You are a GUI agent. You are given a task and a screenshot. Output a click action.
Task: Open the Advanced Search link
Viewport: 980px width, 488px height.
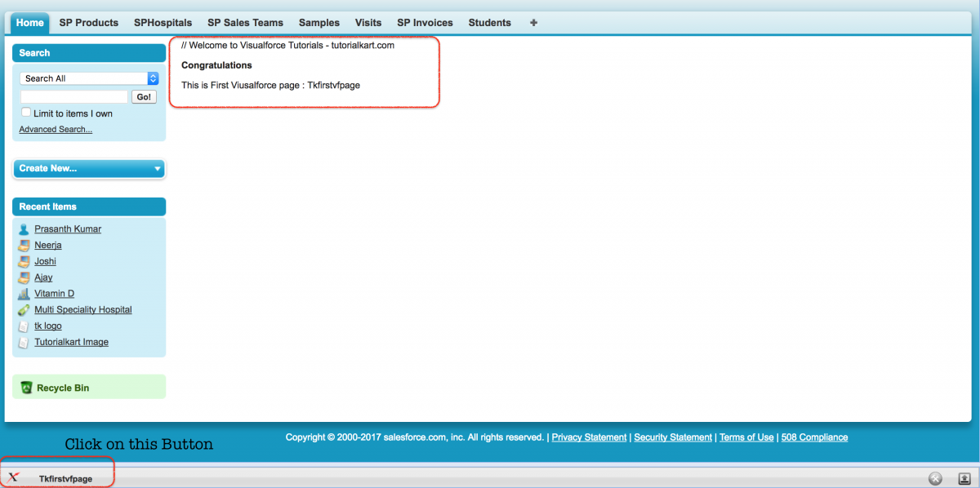pos(56,130)
